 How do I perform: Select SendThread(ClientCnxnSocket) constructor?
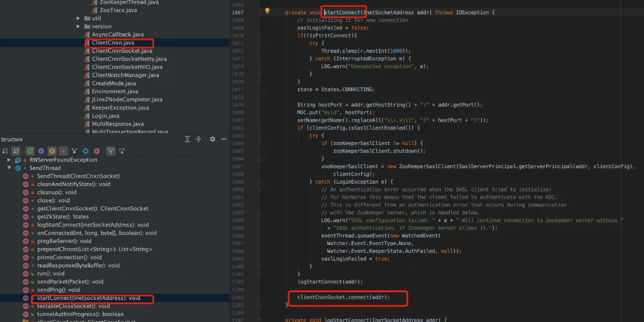point(79,176)
